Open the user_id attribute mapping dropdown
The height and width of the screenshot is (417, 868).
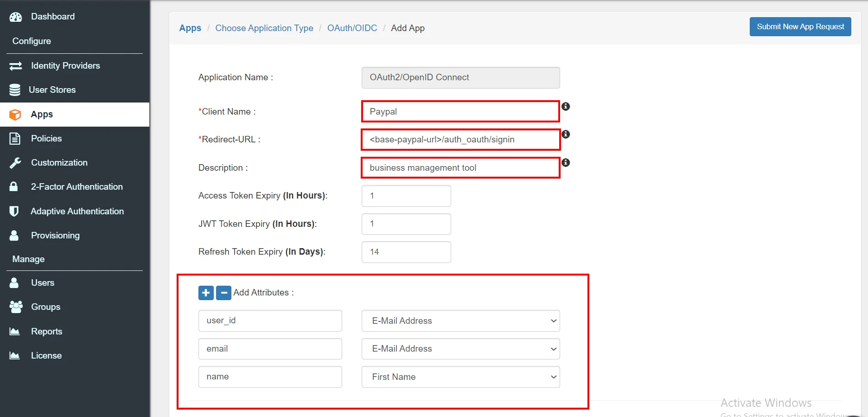point(460,321)
